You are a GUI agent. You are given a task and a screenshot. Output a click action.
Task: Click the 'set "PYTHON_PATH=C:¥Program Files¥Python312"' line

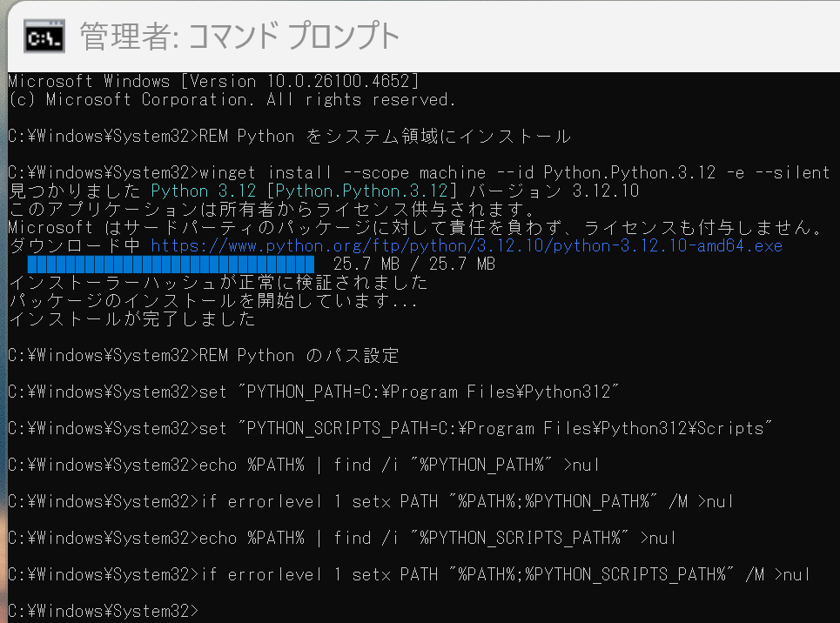(313, 392)
